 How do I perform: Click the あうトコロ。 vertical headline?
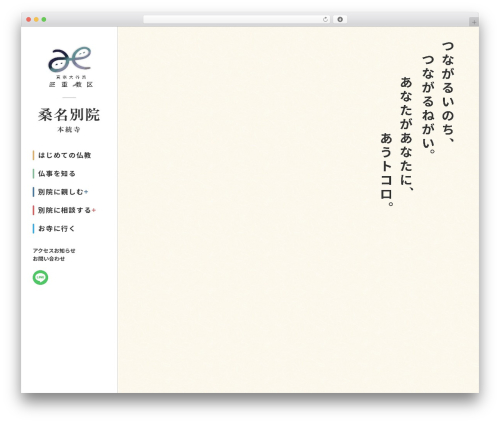pyautogui.click(x=386, y=170)
